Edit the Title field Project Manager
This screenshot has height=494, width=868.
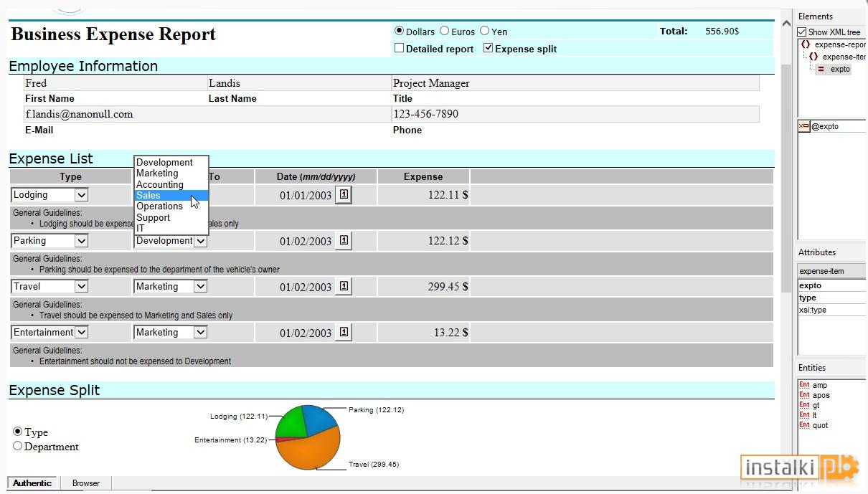point(575,83)
